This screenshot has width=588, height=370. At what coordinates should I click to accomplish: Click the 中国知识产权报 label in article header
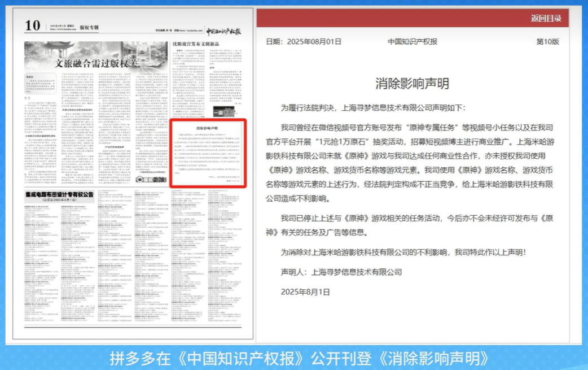tap(413, 42)
